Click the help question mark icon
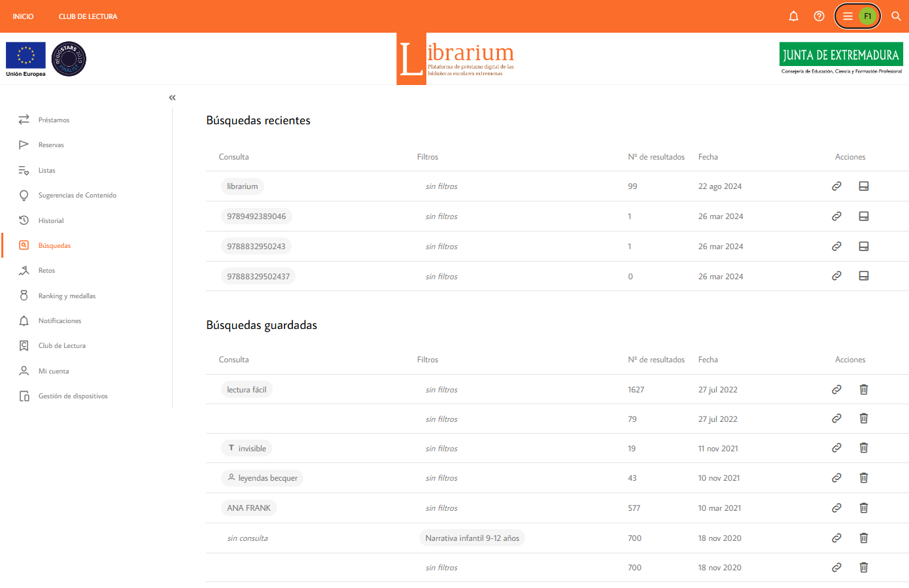 tap(819, 16)
